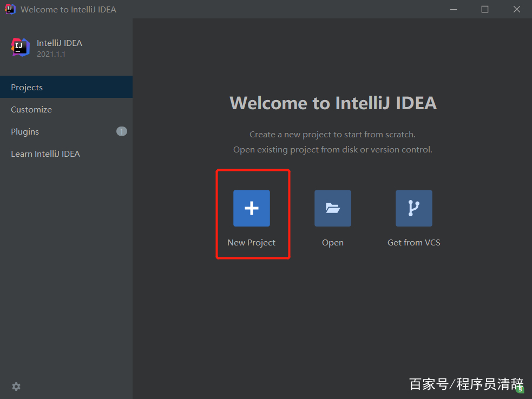532x399 pixels.
Task: Click the Get from VCS branch icon
Action: pyautogui.click(x=413, y=208)
